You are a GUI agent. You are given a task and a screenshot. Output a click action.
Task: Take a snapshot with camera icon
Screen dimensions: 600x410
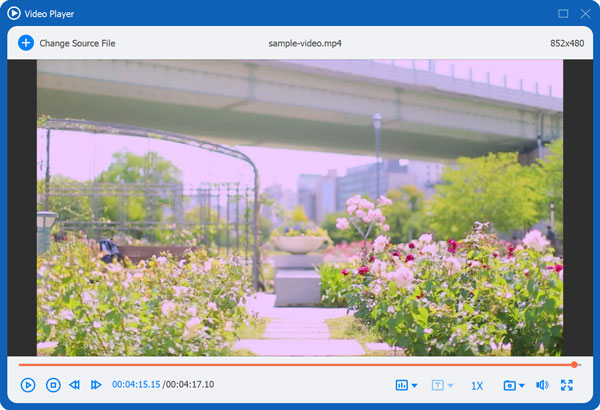point(509,385)
